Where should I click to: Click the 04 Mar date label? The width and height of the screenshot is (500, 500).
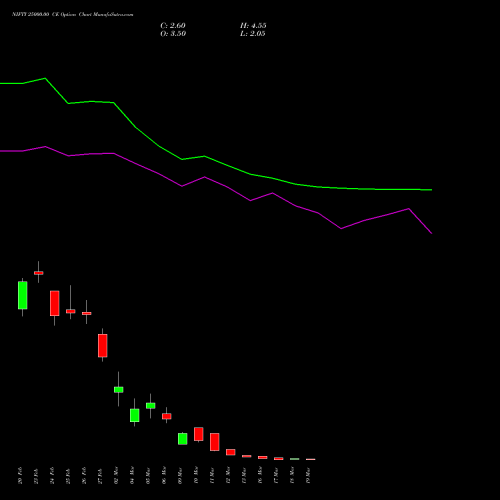(133, 475)
